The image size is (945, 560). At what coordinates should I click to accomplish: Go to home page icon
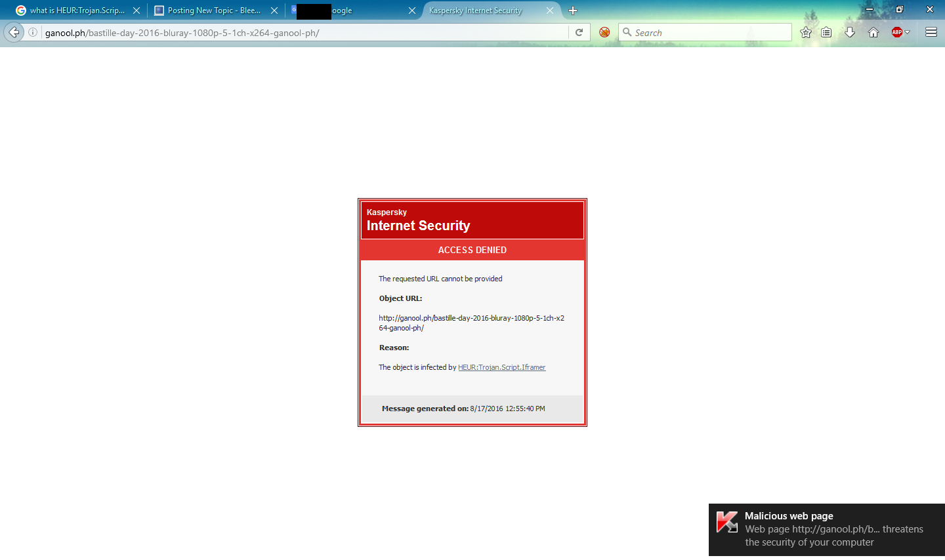pyautogui.click(x=873, y=32)
